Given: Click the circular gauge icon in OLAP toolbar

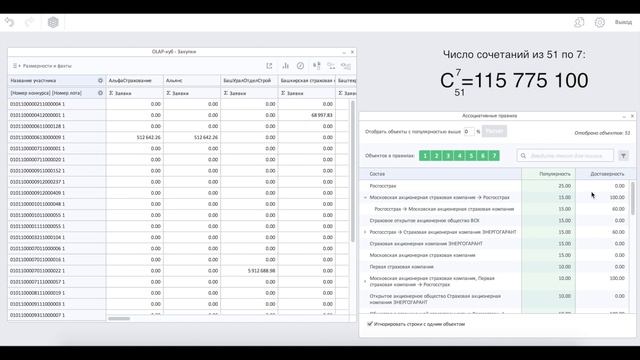Looking at the screenshot, I should [x=300, y=66].
